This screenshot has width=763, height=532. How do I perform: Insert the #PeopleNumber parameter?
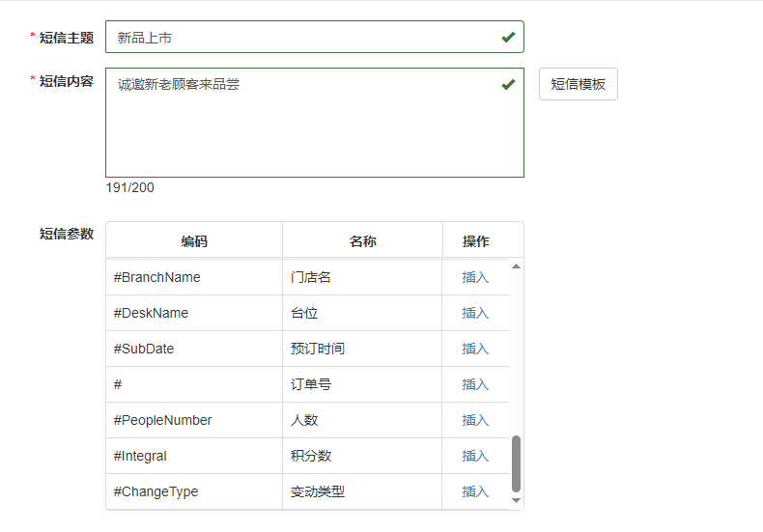(475, 420)
